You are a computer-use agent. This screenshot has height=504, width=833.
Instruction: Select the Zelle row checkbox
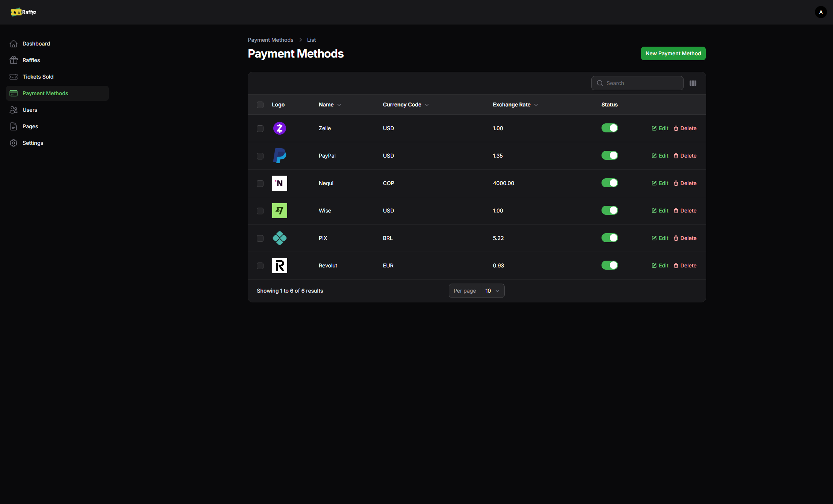tap(260, 129)
